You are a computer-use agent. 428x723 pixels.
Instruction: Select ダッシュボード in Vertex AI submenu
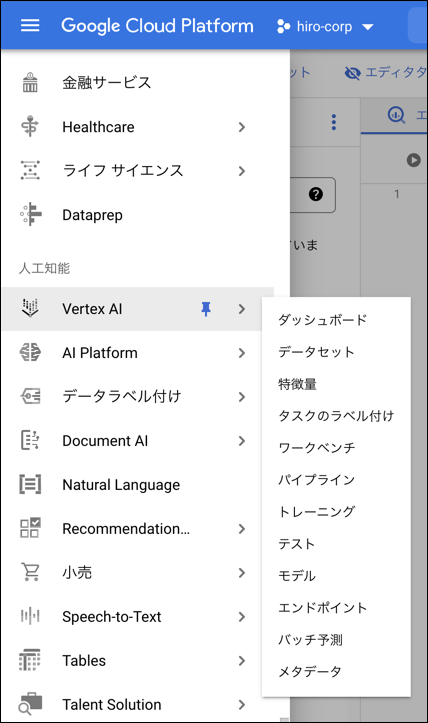coord(322,320)
